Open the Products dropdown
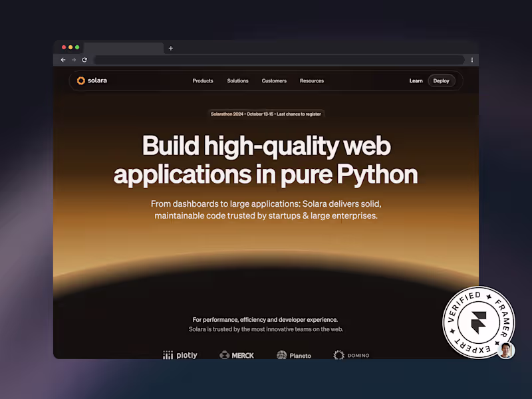The width and height of the screenshot is (532, 399). 203,80
